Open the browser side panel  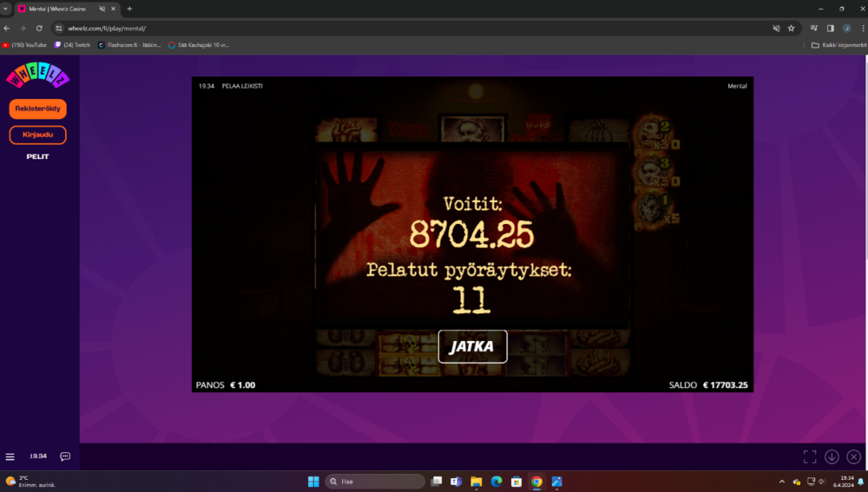click(x=831, y=29)
